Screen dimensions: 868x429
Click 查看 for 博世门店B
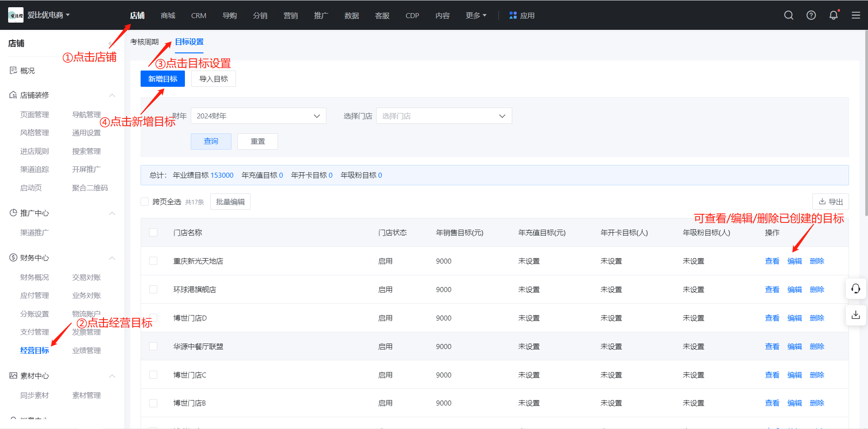tap(772, 403)
